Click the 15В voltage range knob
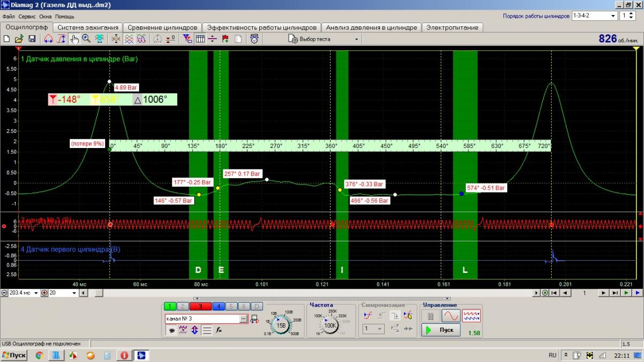 281,325
